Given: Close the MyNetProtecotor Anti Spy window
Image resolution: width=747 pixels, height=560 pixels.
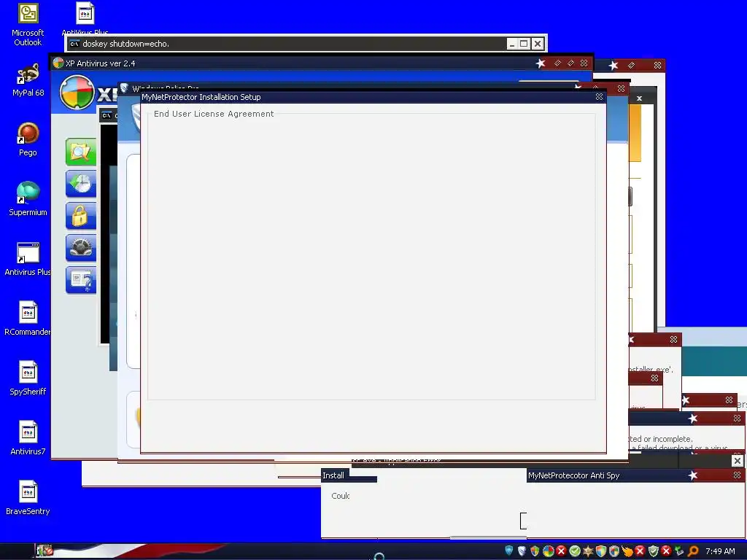Looking at the screenshot, I should (x=737, y=475).
